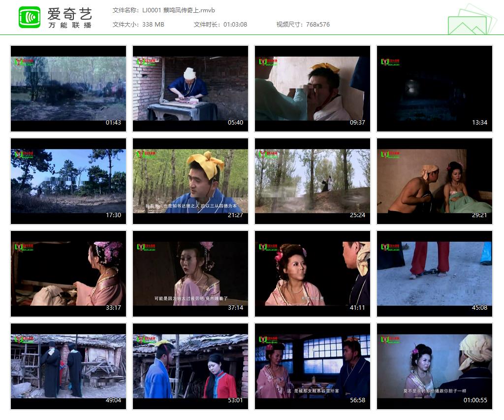Viewport: 504px width, 420px height.
Task: Open the thumbnail at 01:43
Action: [68, 89]
